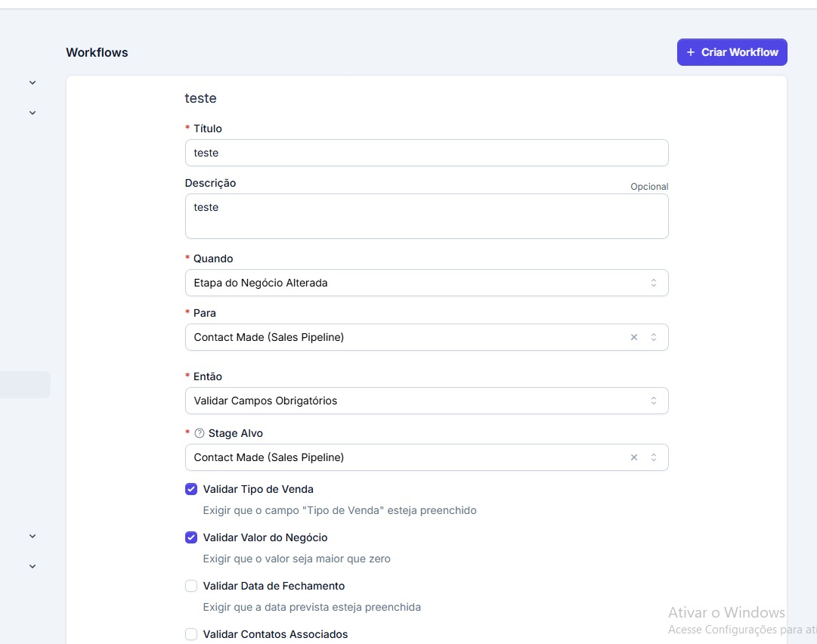Viewport: 817px width, 644px height.
Task: Select the highlighted sidebar menu item
Action: coord(24,385)
